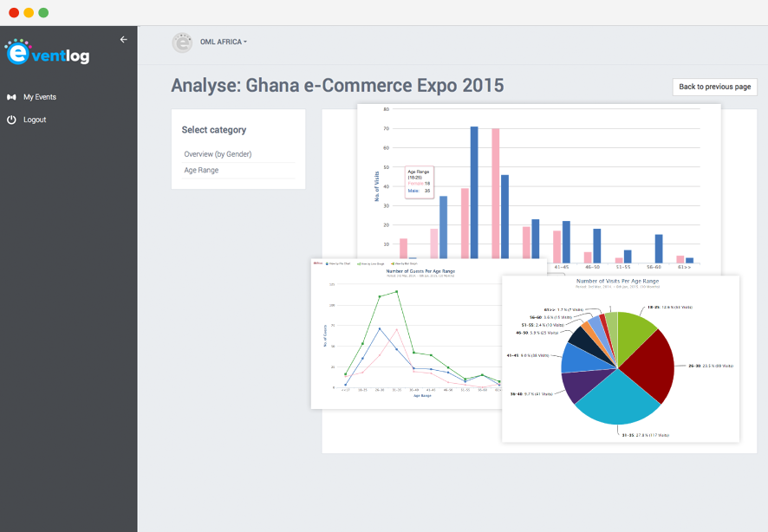Click the purple 36-40 pie slice

[x=585, y=384]
